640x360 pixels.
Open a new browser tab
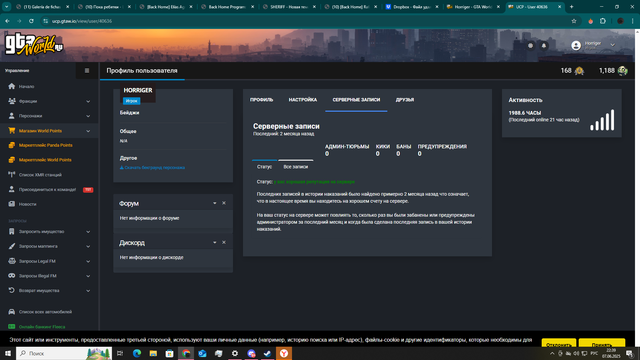[571, 7]
